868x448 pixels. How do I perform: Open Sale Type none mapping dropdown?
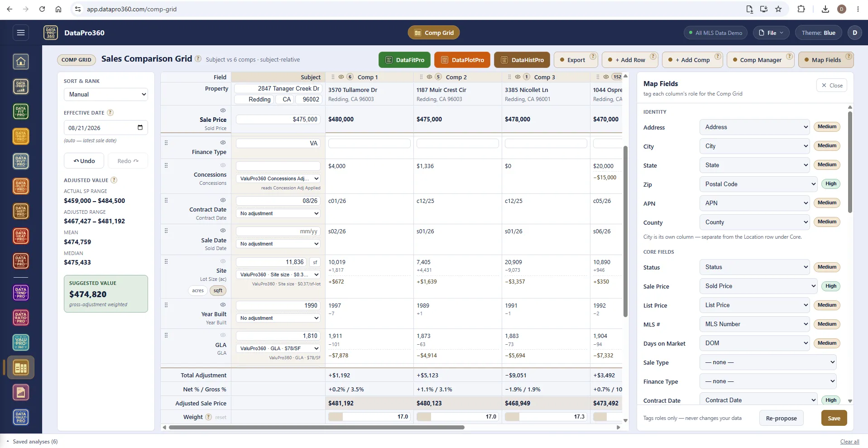[x=768, y=362]
